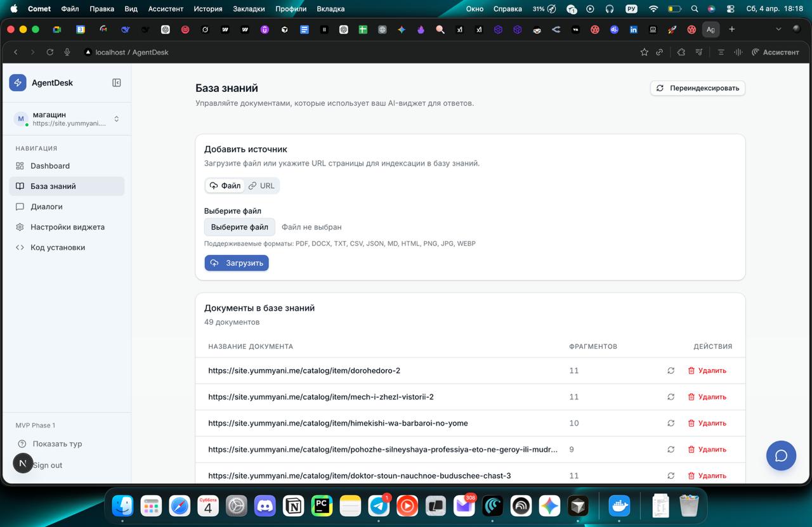This screenshot has height=527, width=812.
Task: Click the Загрузить upload button
Action: (237, 263)
